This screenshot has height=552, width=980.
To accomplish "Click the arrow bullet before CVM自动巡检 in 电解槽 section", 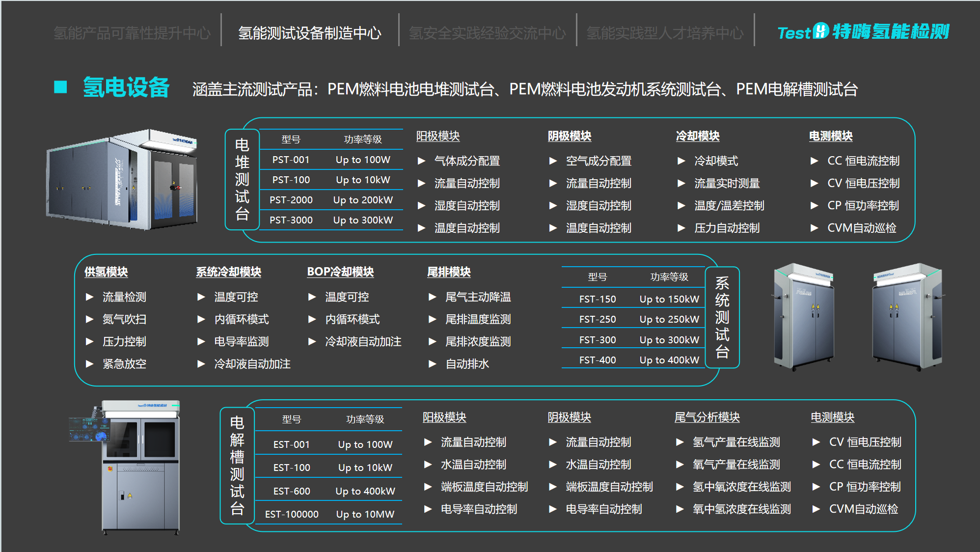I will pyautogui.click(x=816, y=509).
